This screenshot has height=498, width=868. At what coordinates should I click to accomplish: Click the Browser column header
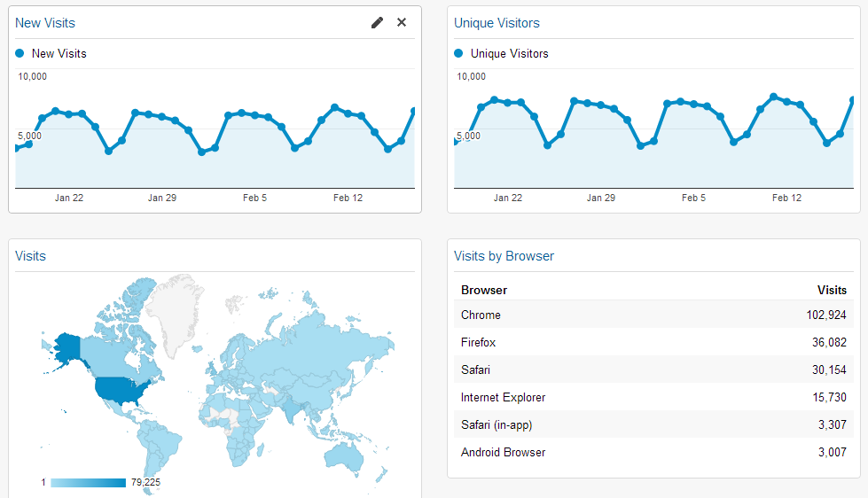click(x=484, y=290)
